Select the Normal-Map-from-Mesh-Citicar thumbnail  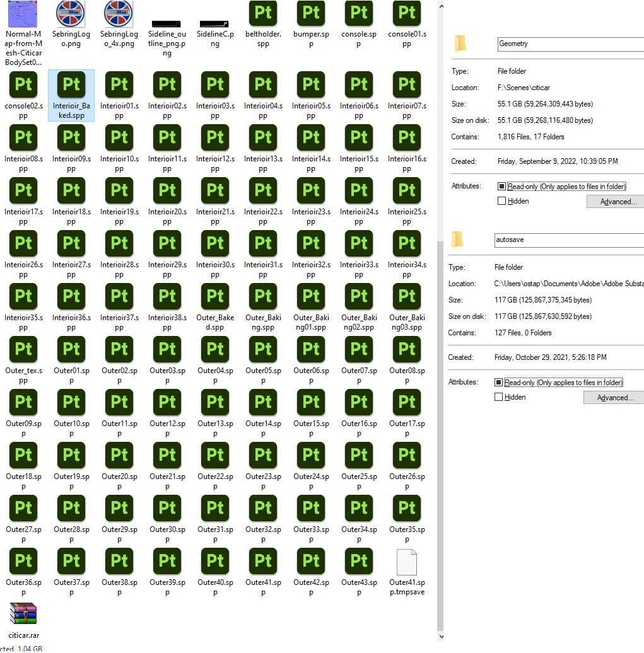(x=23, y=14)
